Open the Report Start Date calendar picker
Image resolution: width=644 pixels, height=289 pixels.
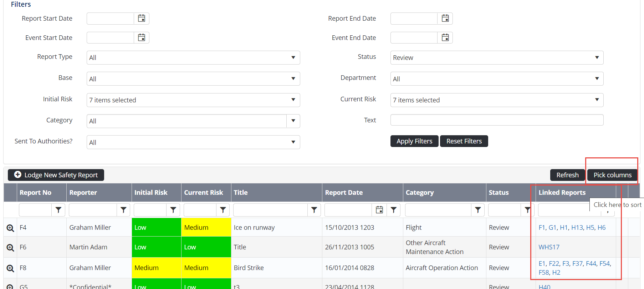click(x=142, y=19)
